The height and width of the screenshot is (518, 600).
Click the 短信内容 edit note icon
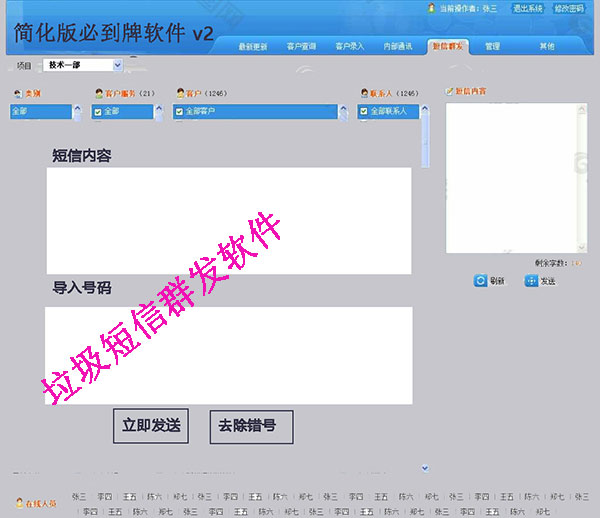tap(449, 91)
